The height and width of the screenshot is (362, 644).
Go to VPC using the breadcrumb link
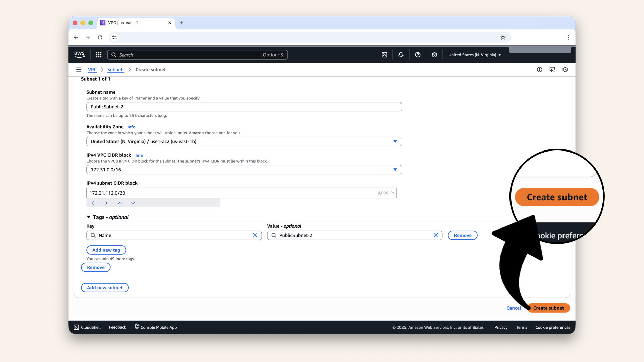(x=92, y=70)
